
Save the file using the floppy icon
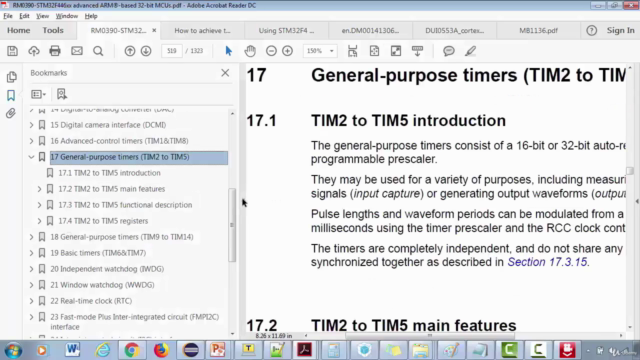[12, 51]
